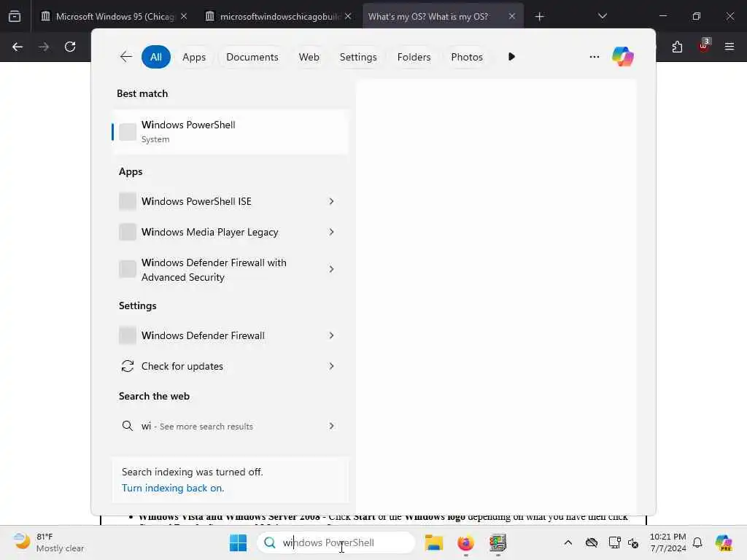Switch to microsoftwindowschicagobuild browser tab
The width and height of the screenshot is (747, 560).
[279, 17]
